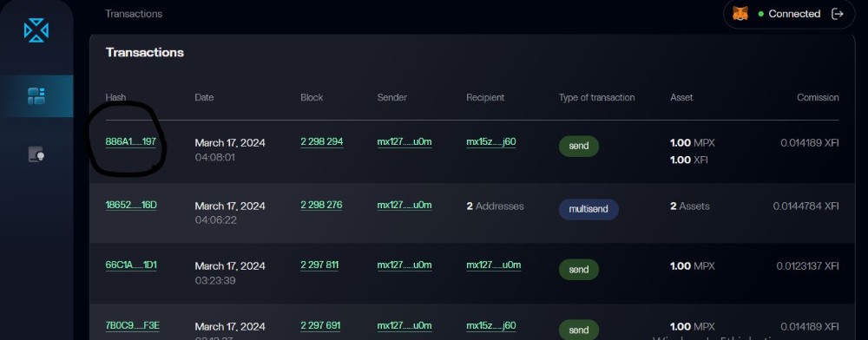Click the Transactions panel heading
The image size is (868, 340).
[x=144, y=53]
